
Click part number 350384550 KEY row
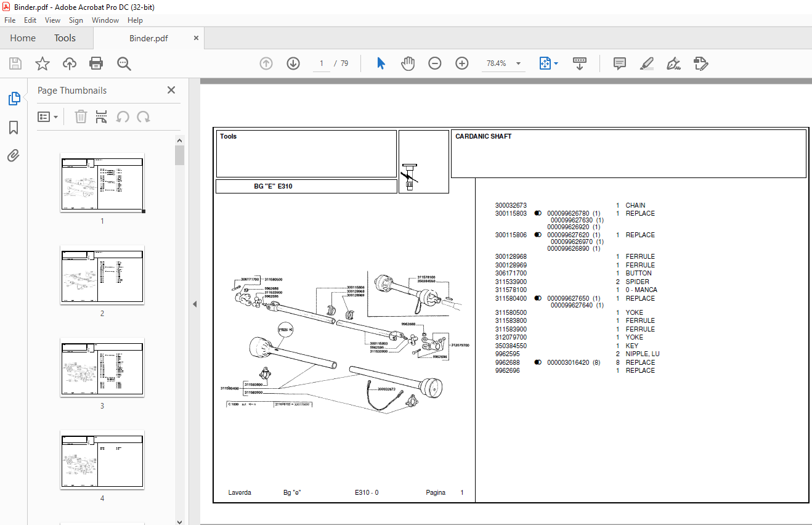coord(567,346)
